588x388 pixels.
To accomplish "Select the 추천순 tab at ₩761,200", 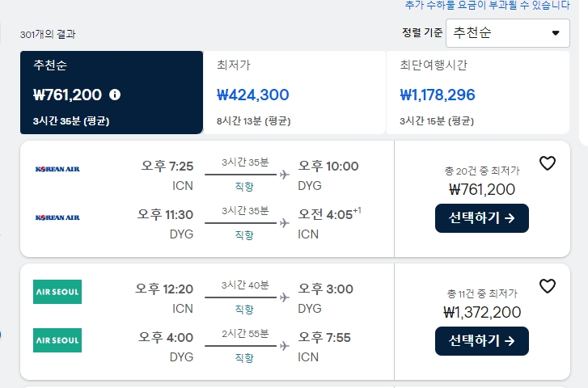I will tap(112, 92).
